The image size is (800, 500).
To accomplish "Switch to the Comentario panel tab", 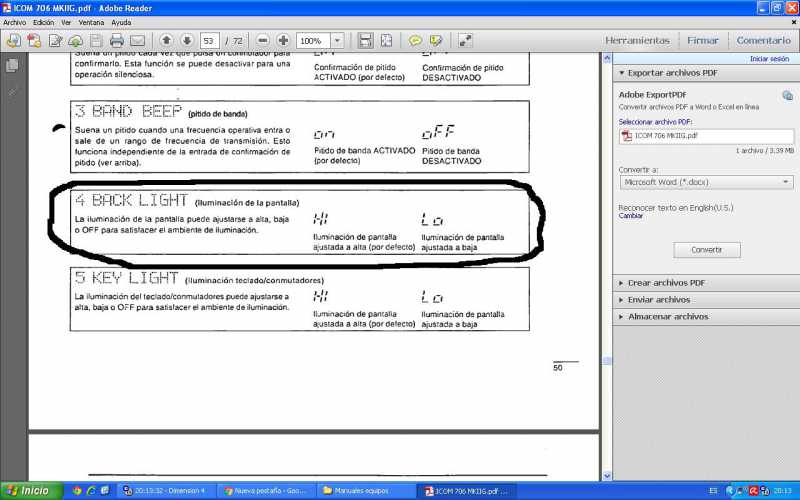I will click(763, 41).
